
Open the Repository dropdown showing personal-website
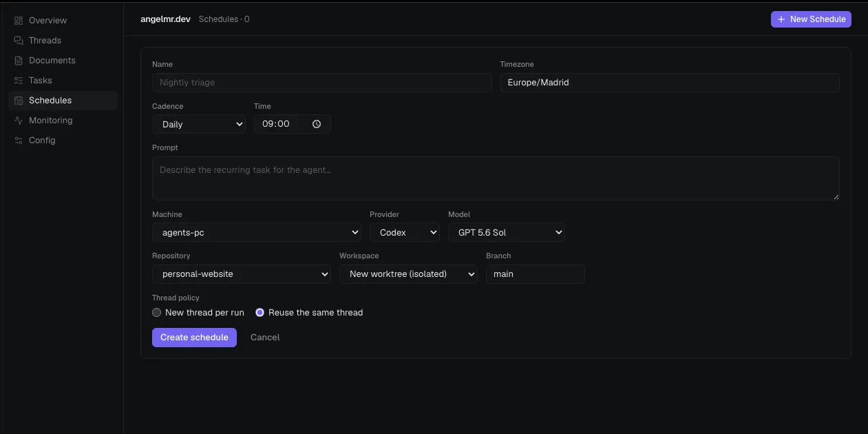[242, 274]
